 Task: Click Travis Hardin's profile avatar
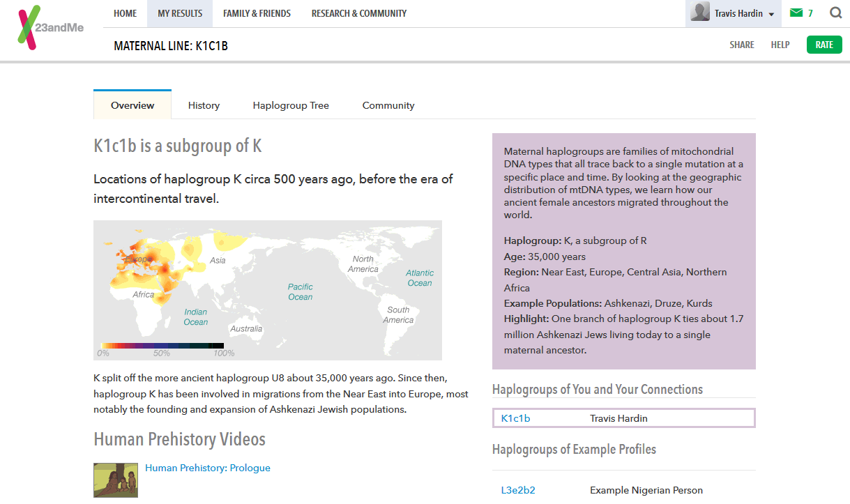[700, 12]
